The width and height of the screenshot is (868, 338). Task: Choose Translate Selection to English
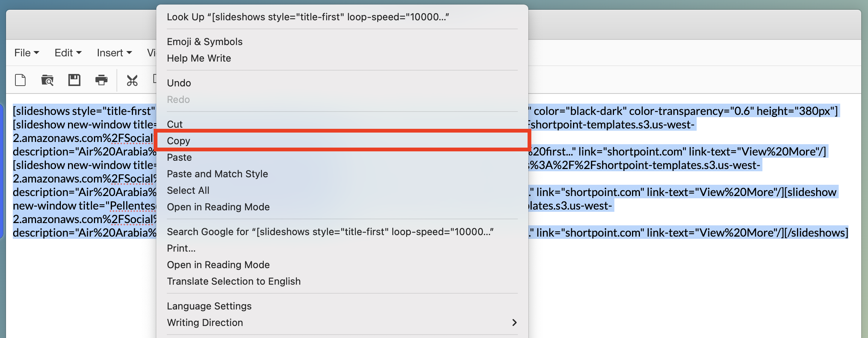point(342,281)
